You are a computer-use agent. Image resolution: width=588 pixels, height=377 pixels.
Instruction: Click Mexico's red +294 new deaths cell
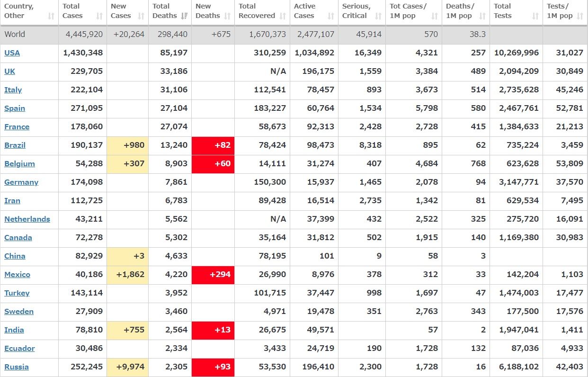coord(213,275)
